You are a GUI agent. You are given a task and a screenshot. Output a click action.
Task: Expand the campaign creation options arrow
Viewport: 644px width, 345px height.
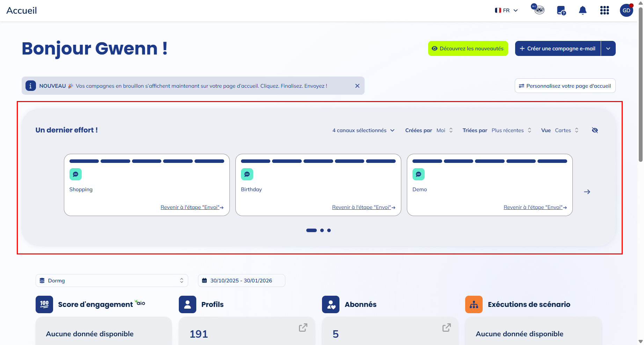point(608,49)
